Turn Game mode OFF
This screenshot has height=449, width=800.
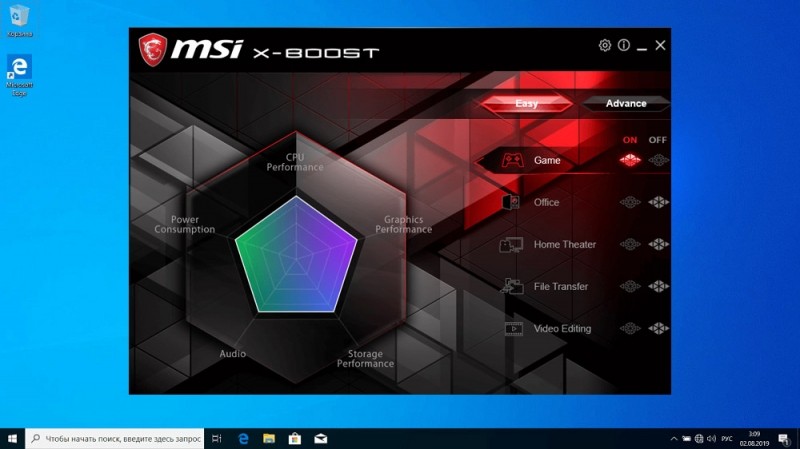tap(658, 160)
